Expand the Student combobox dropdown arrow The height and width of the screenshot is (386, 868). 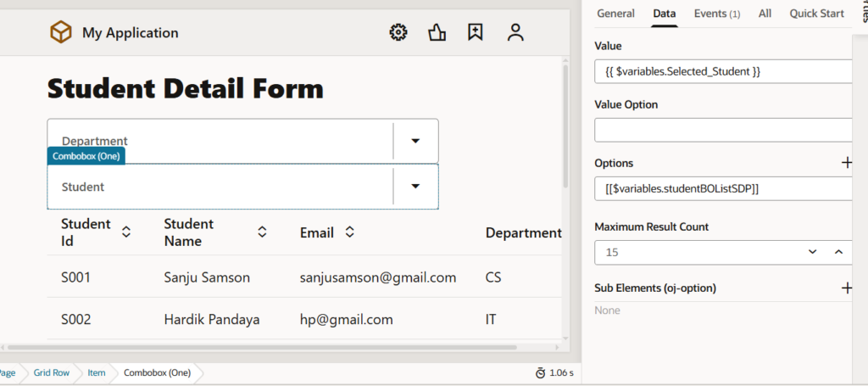[415, 186]
